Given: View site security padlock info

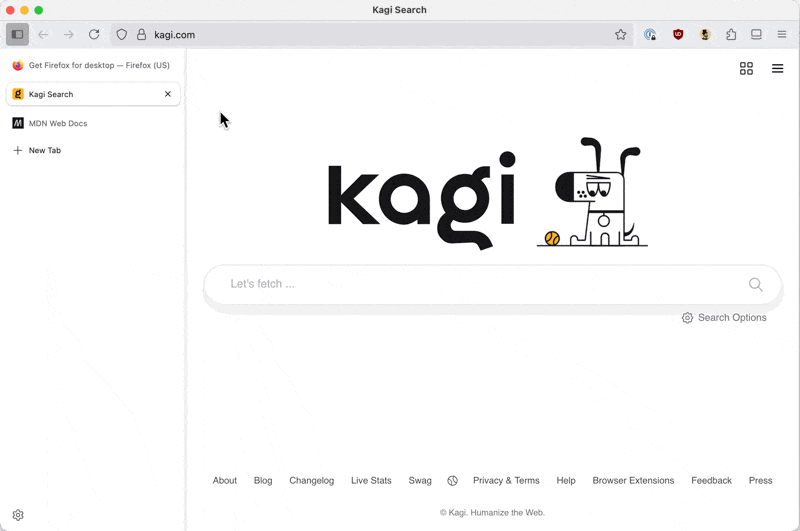Looking at the screenshot, I should click(x=141, y=35).
